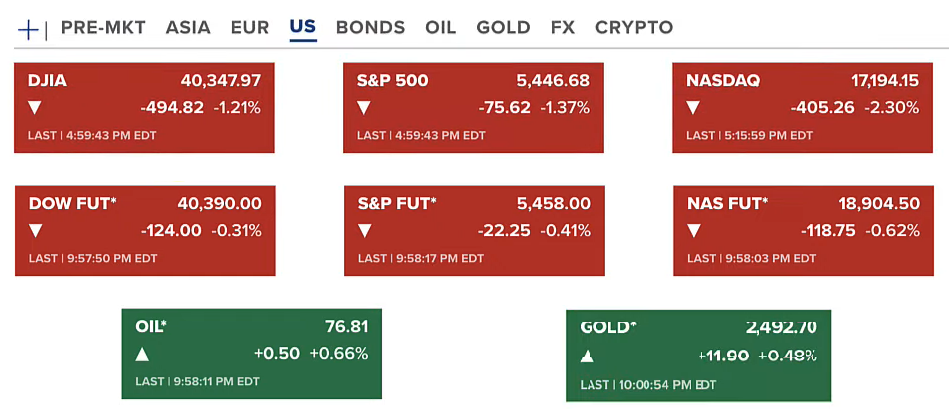
Task: Open the DJIA quote link
Action: pos(48,80)
